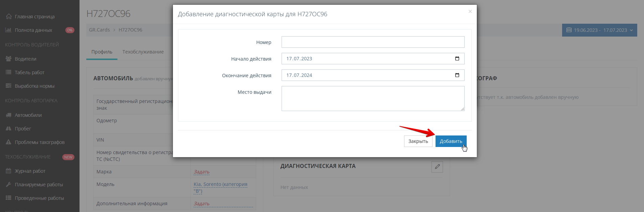This screenshot has width=644, height=212.
Task: Click the road icon beside Пробег
Action: (8, 129)
